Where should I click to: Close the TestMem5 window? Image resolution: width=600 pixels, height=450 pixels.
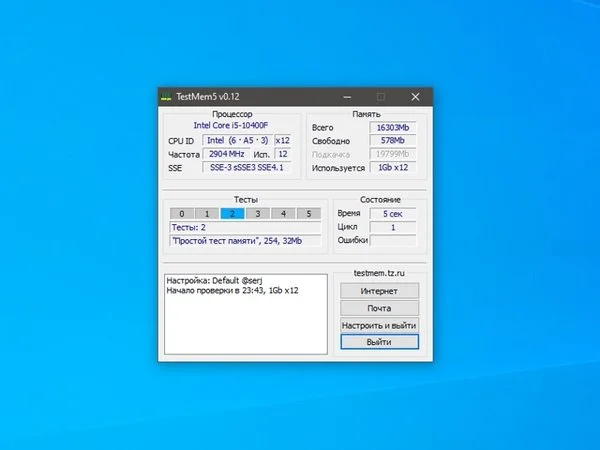click(416, 97)
